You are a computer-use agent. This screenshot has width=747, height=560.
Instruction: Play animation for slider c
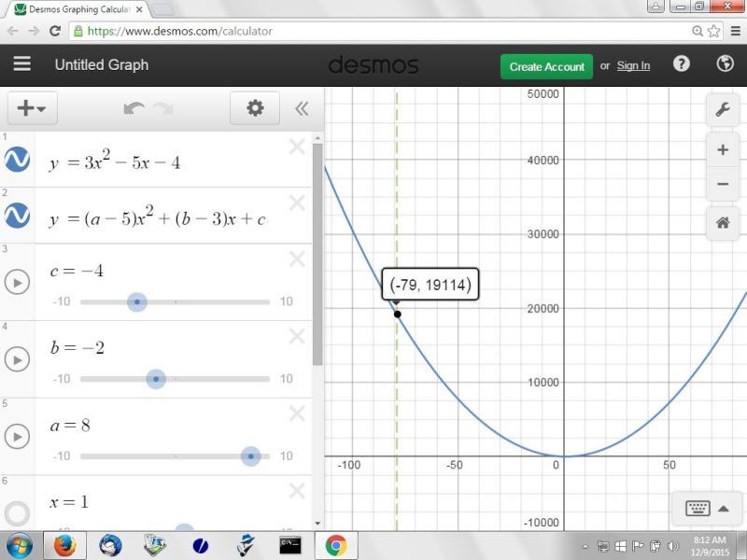click(17, 282)
